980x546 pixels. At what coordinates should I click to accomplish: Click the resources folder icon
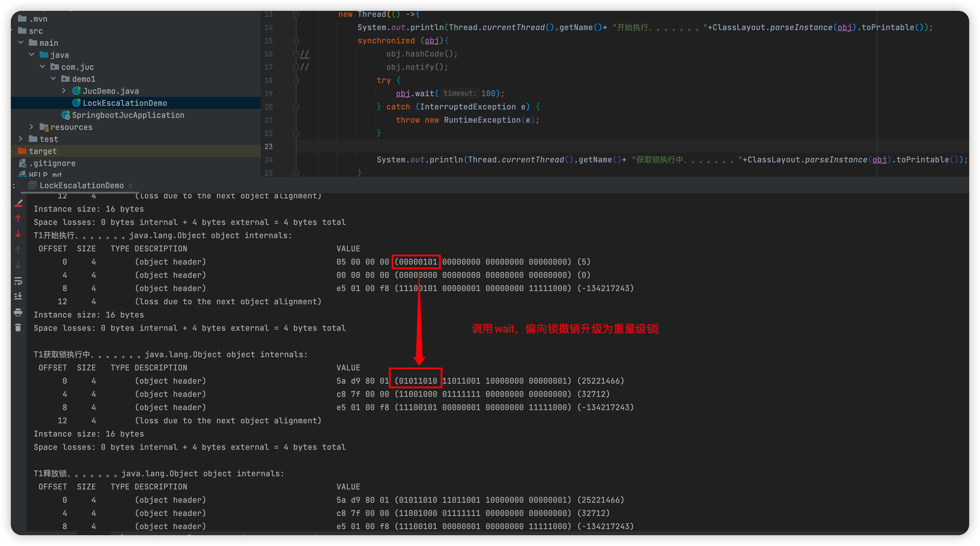(44, 127)
